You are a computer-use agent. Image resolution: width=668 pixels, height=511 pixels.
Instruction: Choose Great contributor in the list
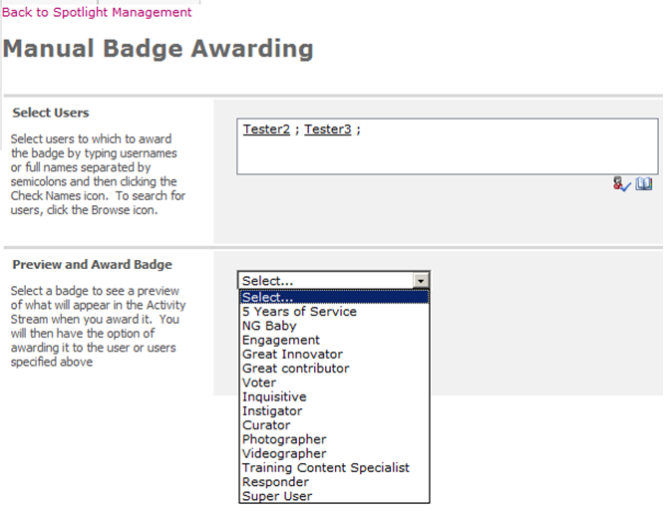295,368
